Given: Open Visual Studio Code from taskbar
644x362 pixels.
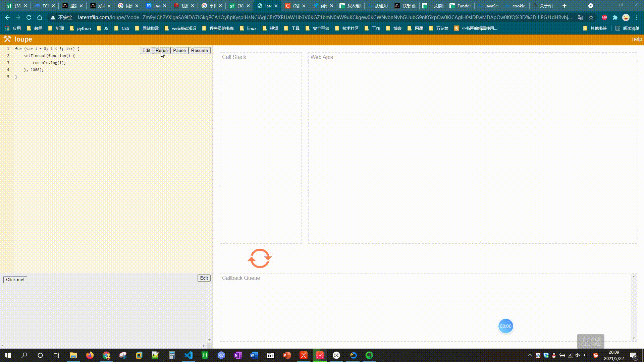Looking at the screenshot, I should point(188,355).
